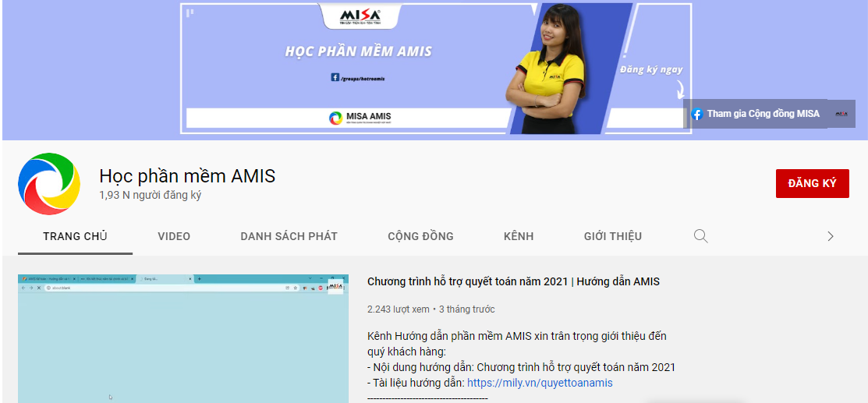Viewport: 868px width, 403px height.
Task: Click the Facebook icon on the banner link
Action: 697,114
